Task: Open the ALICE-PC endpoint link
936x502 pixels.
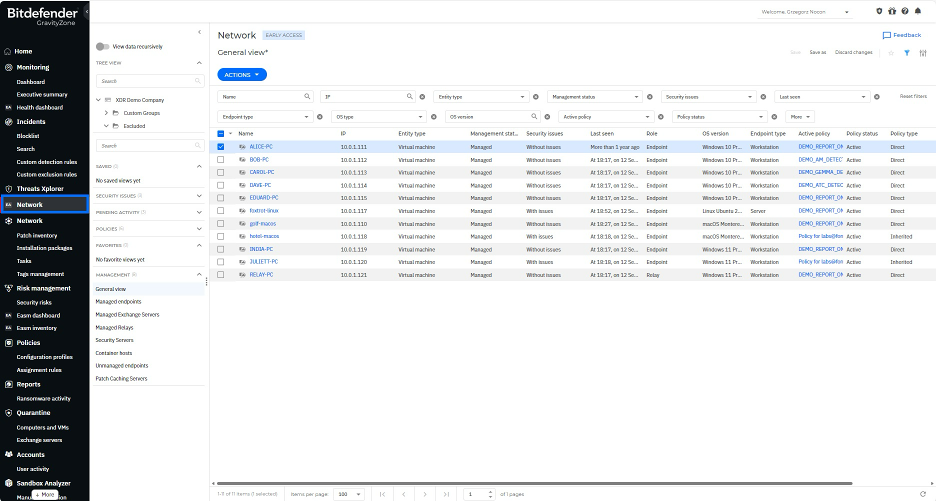Action: tap(261, 147)
